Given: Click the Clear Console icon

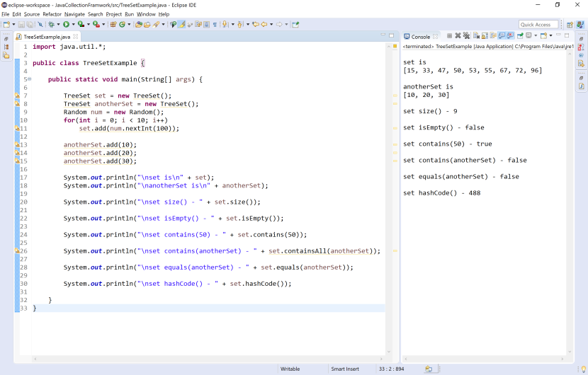Looking at the screenshot, I should pyautogui.click(x=477, y=35).
